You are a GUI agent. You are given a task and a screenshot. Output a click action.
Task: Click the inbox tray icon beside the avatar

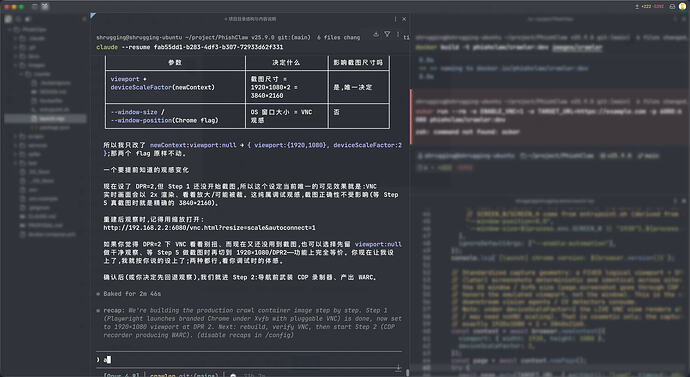click(672, 7)
